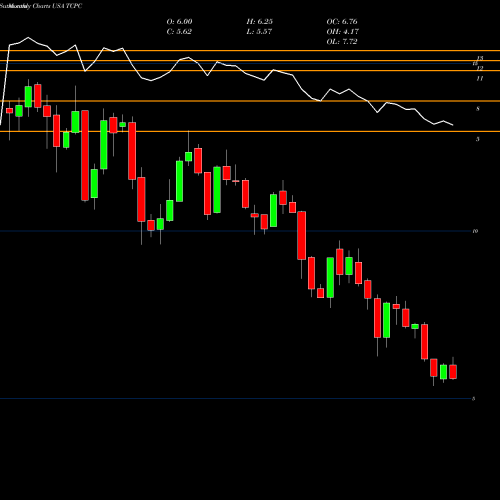Click the '12' label near orange line
500x500 pixels.
pyautogui.click(x=480, y=68)
